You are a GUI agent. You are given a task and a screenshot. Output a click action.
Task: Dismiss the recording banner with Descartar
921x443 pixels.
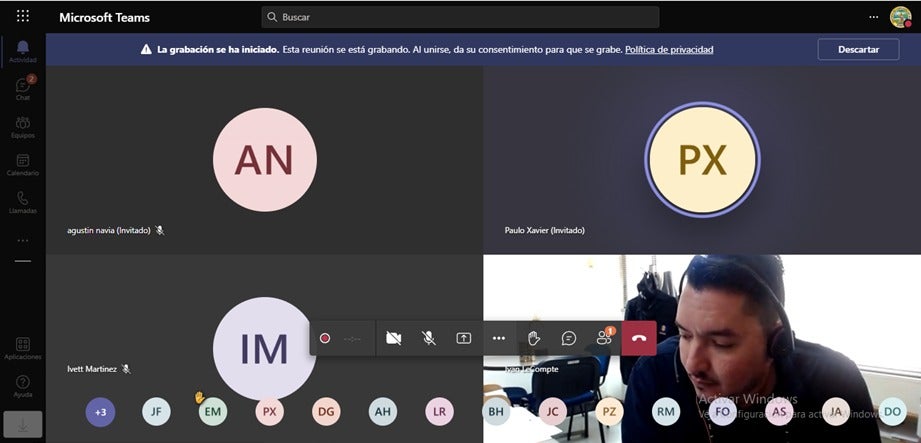coord(858,49)
